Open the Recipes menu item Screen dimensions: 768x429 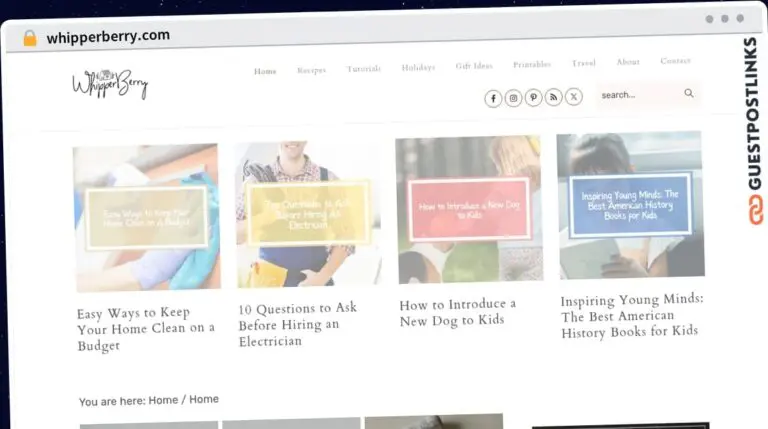pos(312,70)
